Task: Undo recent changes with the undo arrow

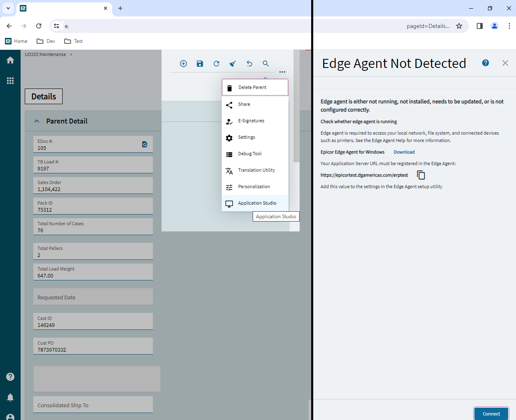Action: [249, 63]
